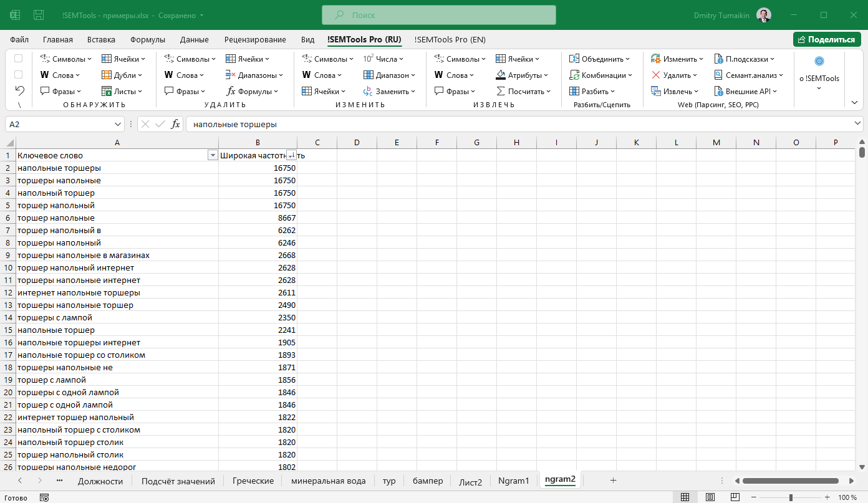Viewport: 868px width, 503px height.
Task: Switch to !SEMTools Pro (EN) tab
Action: click(x=450, y=39)
